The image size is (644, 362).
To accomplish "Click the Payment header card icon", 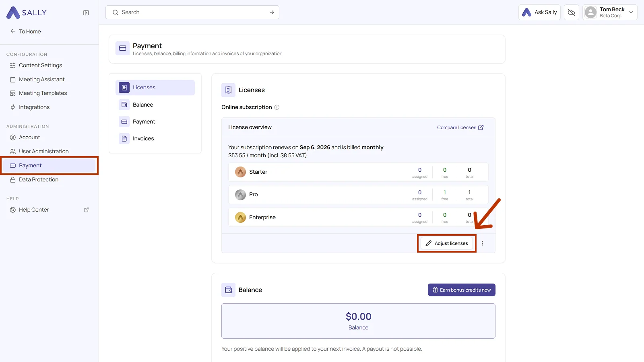I will point(123,48).
